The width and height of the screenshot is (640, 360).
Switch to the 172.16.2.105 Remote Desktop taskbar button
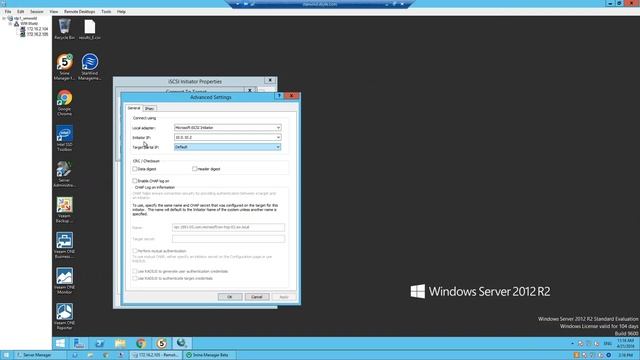[x=156, y=355]
